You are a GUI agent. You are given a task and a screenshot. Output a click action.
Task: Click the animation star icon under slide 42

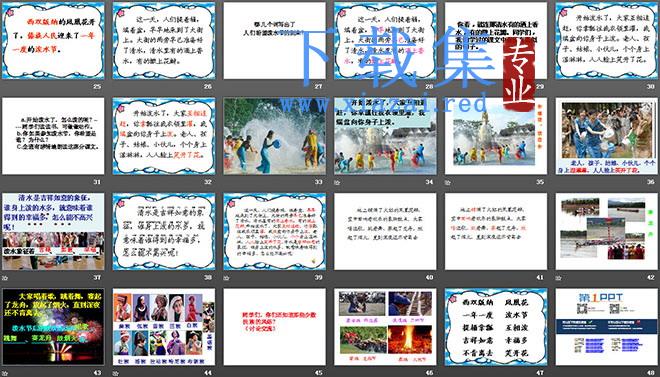click(558, 278)
